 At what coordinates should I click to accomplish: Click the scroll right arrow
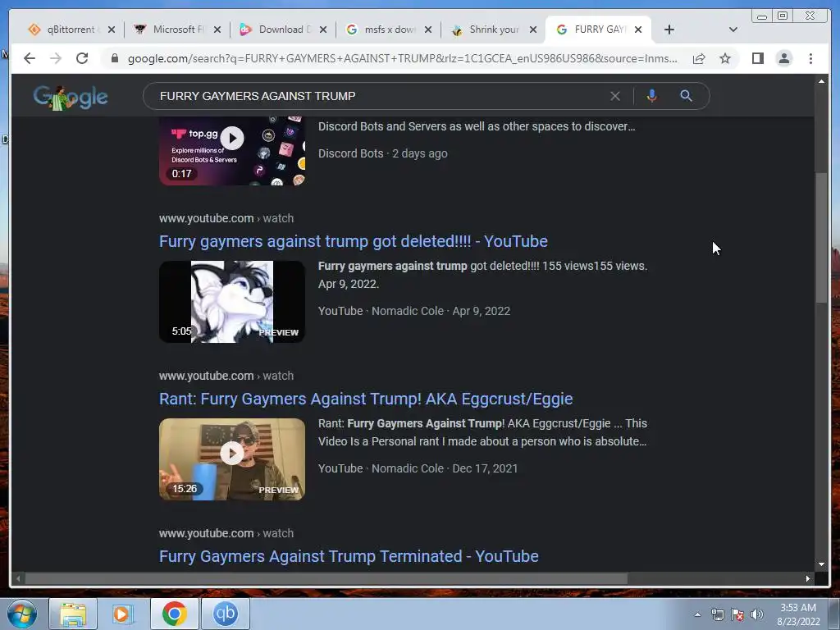[808, 578]
